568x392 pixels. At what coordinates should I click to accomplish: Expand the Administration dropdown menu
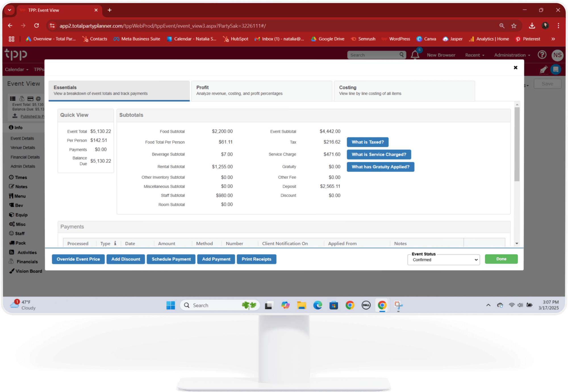[x=512, y=55]
